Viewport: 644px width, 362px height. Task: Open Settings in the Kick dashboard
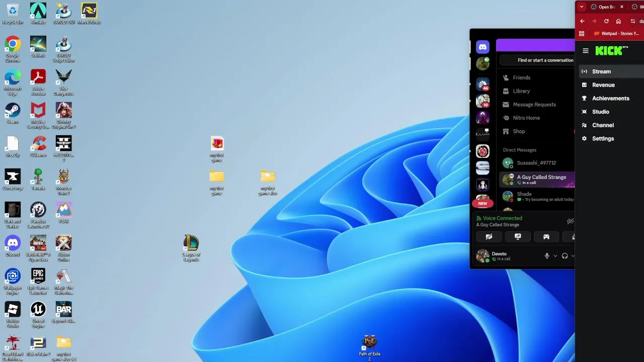(611, 139)
